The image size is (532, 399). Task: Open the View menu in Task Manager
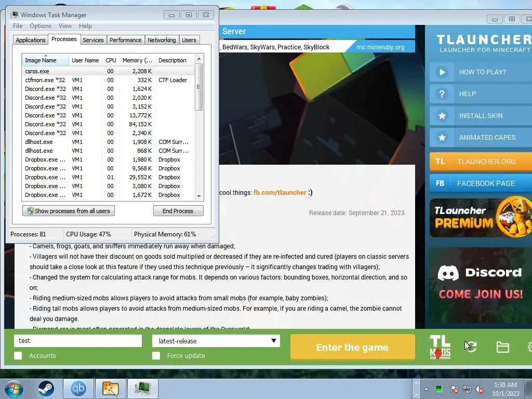65,26
